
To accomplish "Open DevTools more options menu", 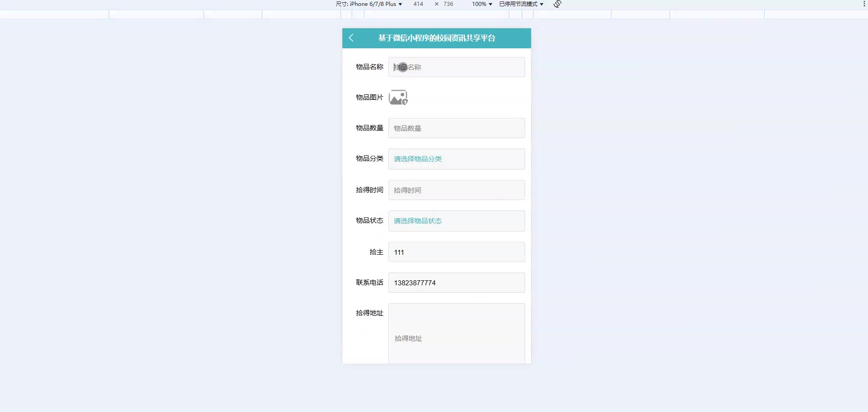I will tap(864, 4).
